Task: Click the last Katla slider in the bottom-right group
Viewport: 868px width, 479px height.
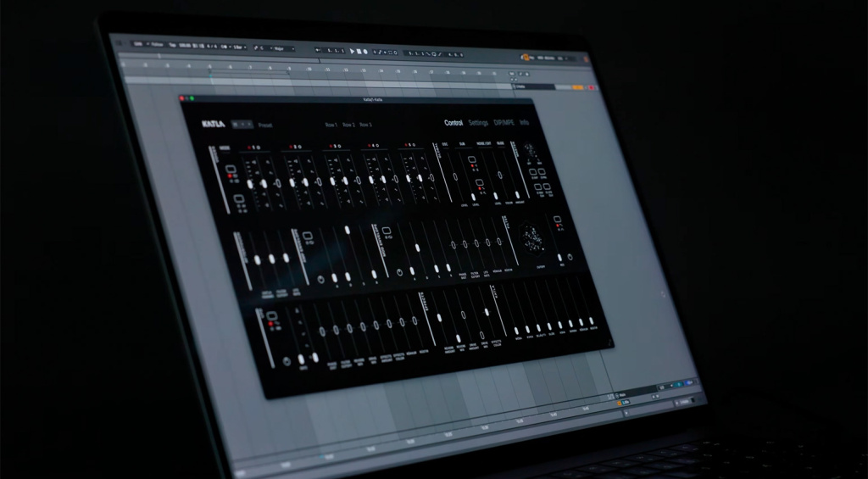Action: (591, 320)
